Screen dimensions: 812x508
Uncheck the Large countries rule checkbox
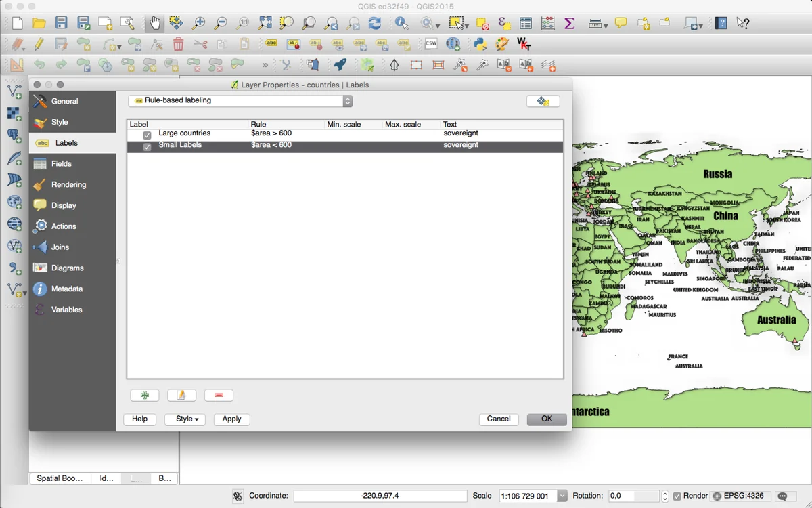pos(147,135)
